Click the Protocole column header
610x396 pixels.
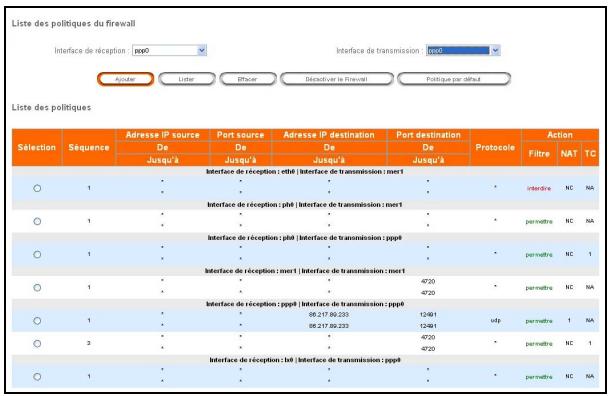coord(495,147)
